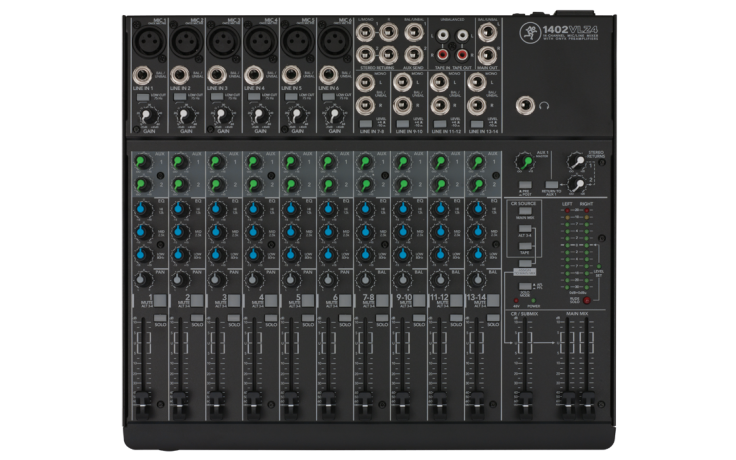Click the MAIN OUT right jack
The width and height of the screenshot is (736, 460).
click(x=487, y=55)
